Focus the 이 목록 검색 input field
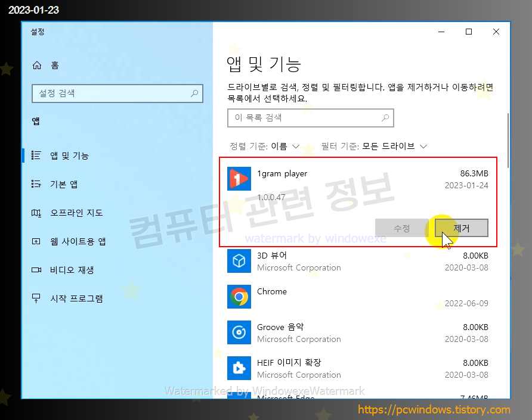This screenshot has width=532, height=420. coord(311,118)
